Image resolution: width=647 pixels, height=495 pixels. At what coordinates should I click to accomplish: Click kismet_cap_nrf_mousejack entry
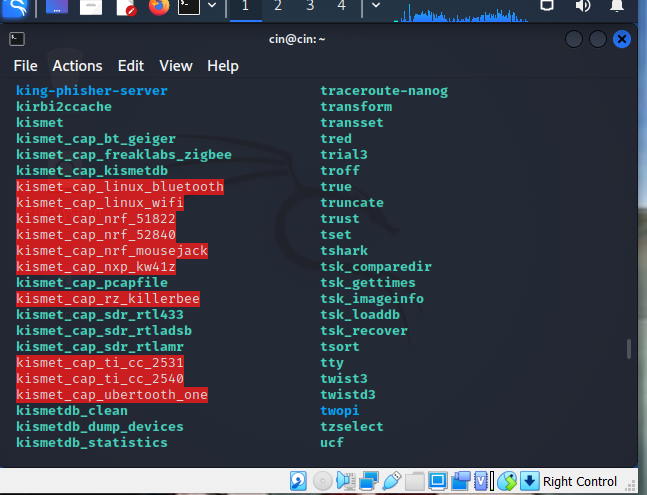112,250
